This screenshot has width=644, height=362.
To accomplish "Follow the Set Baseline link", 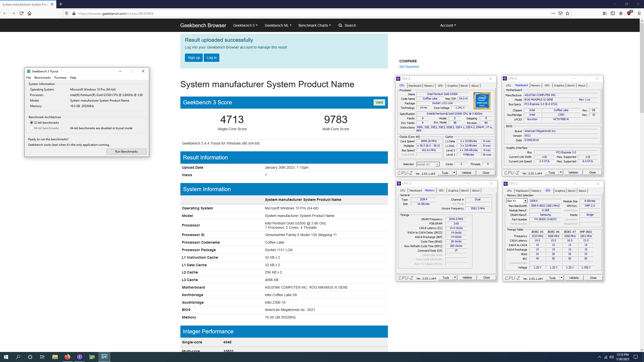I will (409, 67).
